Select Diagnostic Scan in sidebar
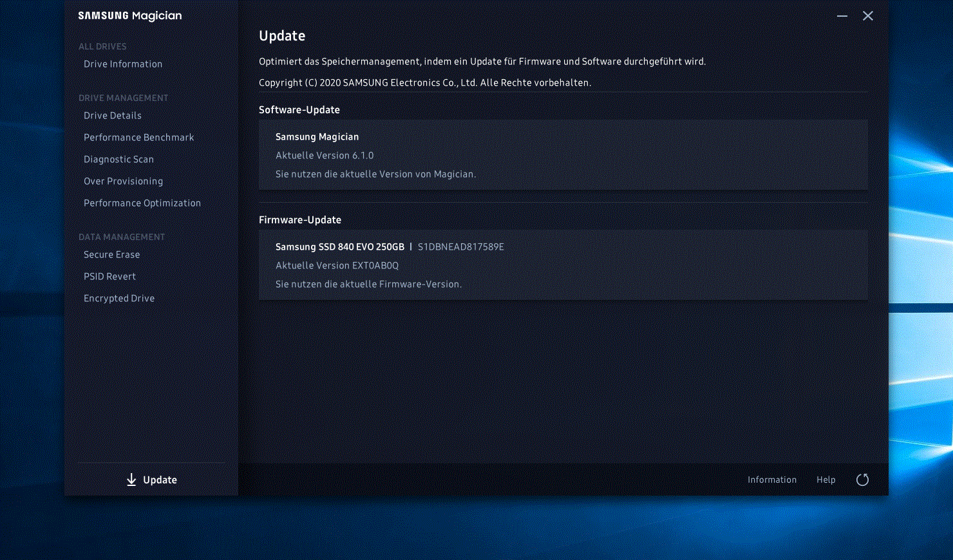Image resolution: width=953 pixels, height=560 pixels. tap(119, 160)
